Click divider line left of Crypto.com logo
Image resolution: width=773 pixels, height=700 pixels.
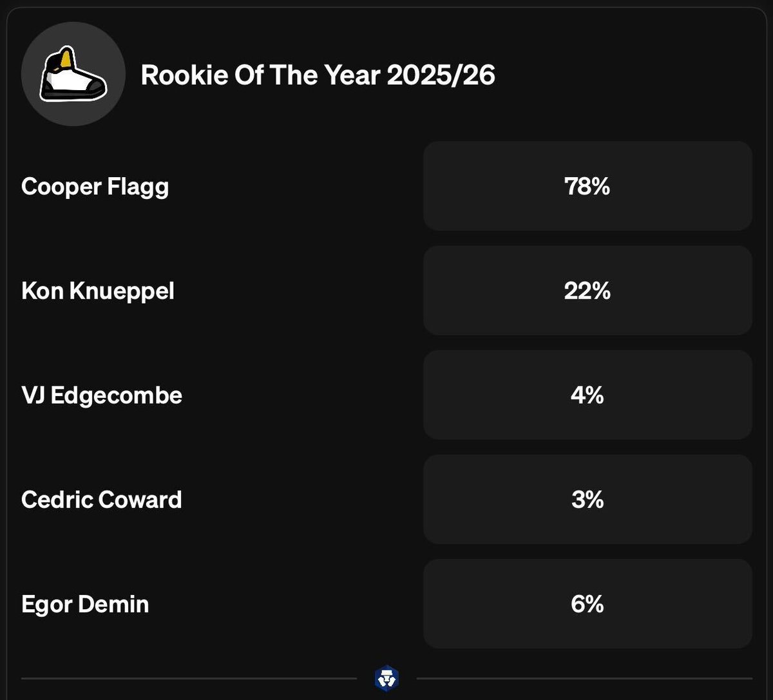[188, 678]
